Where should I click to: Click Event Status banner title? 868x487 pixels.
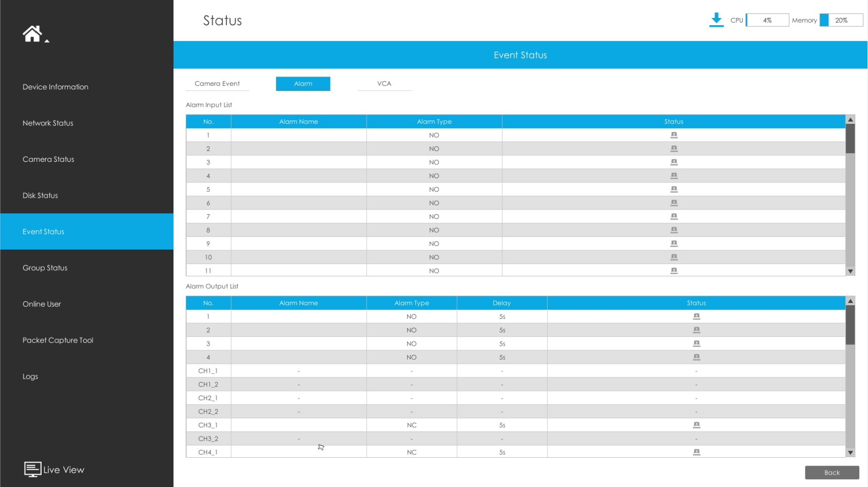(520, 55)
